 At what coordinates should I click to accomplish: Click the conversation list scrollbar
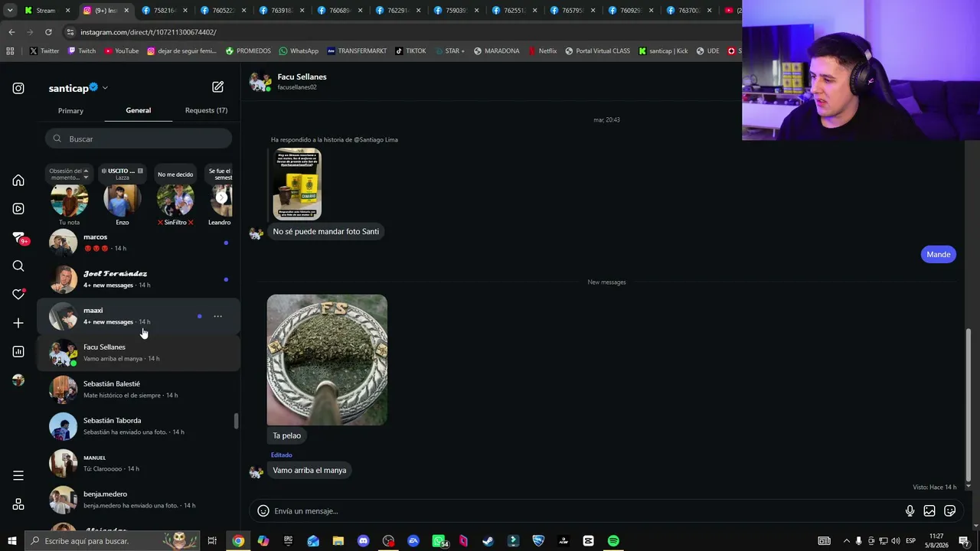click(236, 421)
